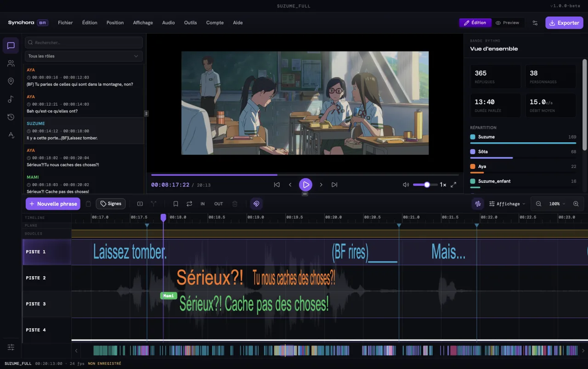Toggle the waveform display
The height and width of the screenshot is (369, 588).
click(x=478, y=204)
